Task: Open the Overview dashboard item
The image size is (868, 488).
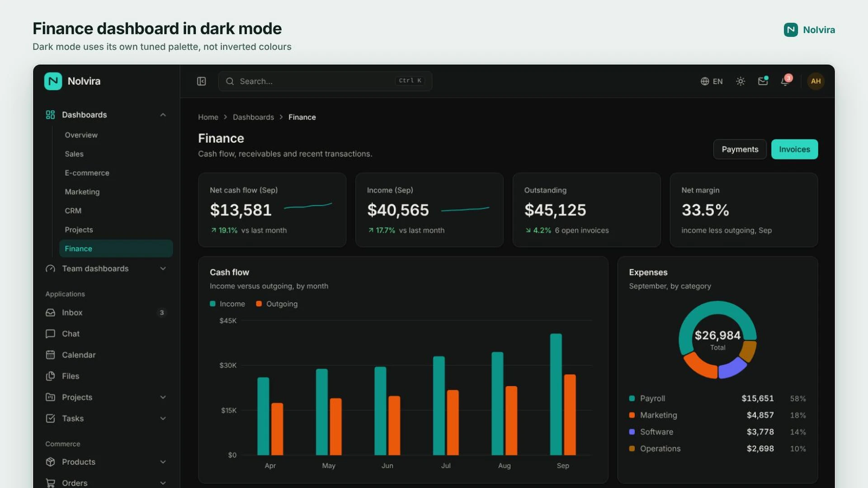Action: pyautogui.click(x=116, y=135)
